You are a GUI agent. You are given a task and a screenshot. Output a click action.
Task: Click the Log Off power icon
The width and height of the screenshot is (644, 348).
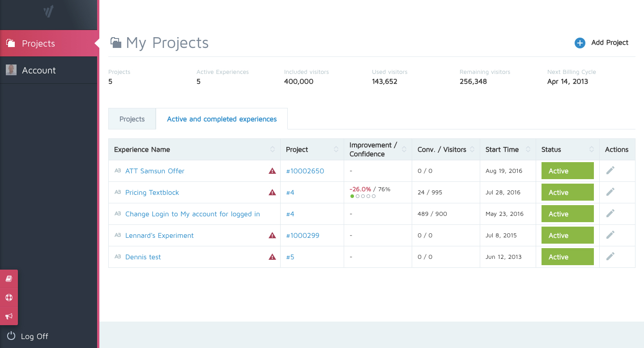(x=11, y=336)
